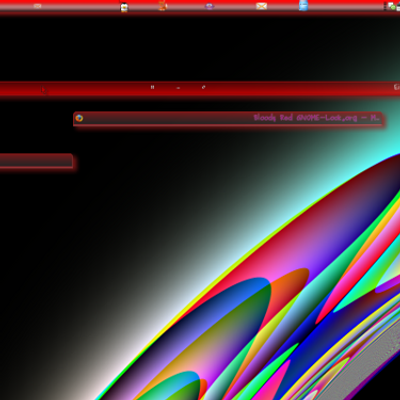Open the Tux penguin launcher in top panel
The image size is (400, 400).
click(124, 7)
